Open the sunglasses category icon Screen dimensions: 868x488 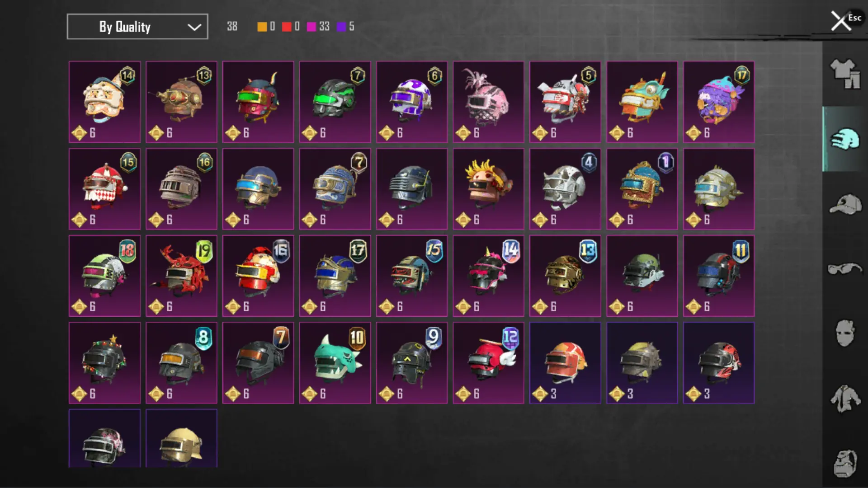tap(844, 269)
